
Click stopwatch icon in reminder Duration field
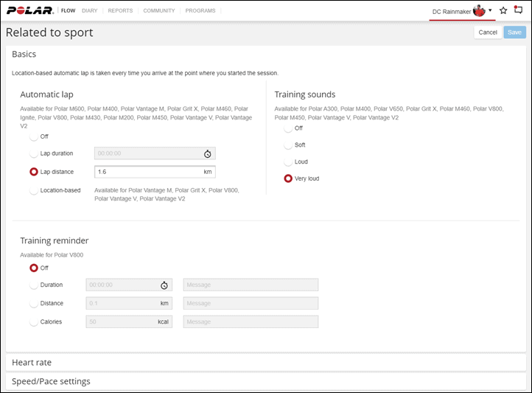pos(164,285)
